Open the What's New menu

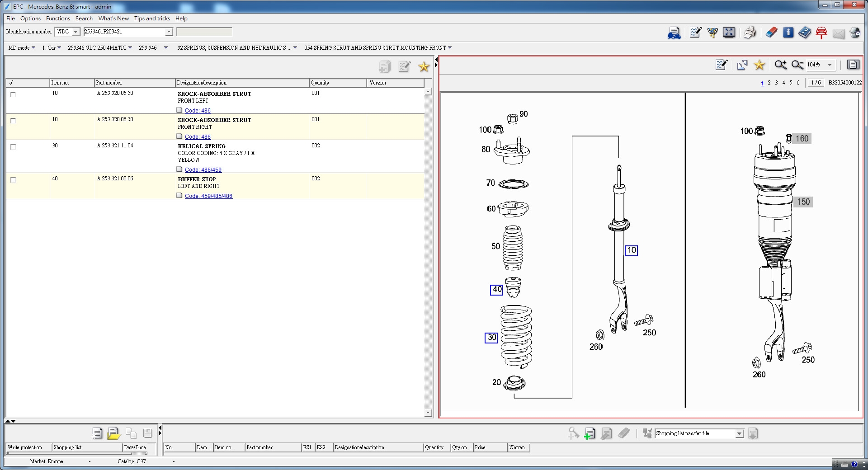pos(113,19)
